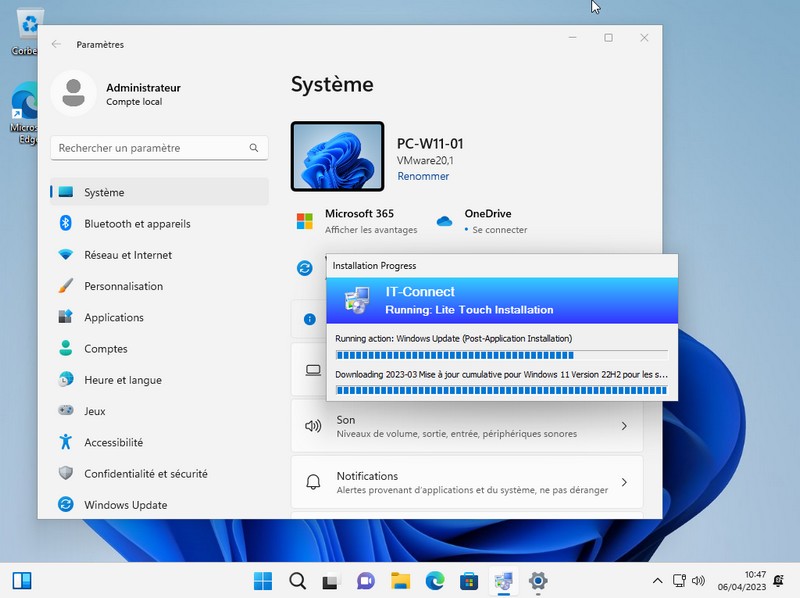Viewport: 800px width, 598px height.
Task: Click the Applications grid icon
Action: [65, 316]
